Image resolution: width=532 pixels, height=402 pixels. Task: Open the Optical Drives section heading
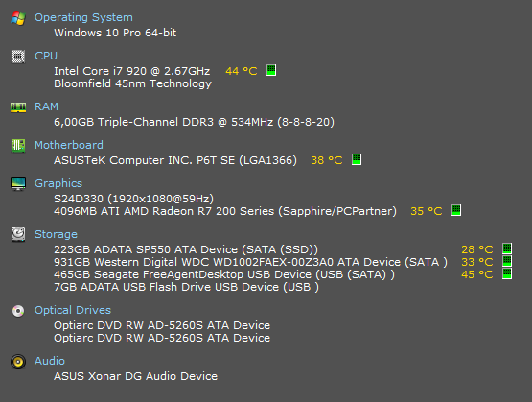(73, 310)
